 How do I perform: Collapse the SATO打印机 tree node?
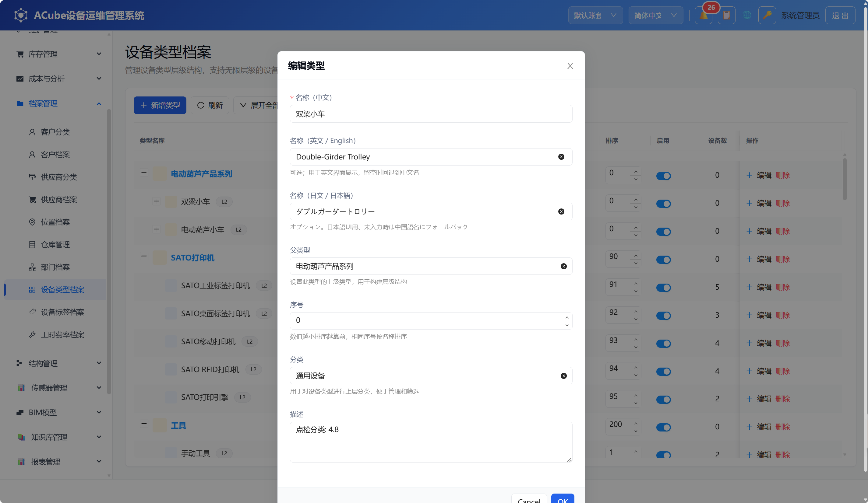point(144,256)
